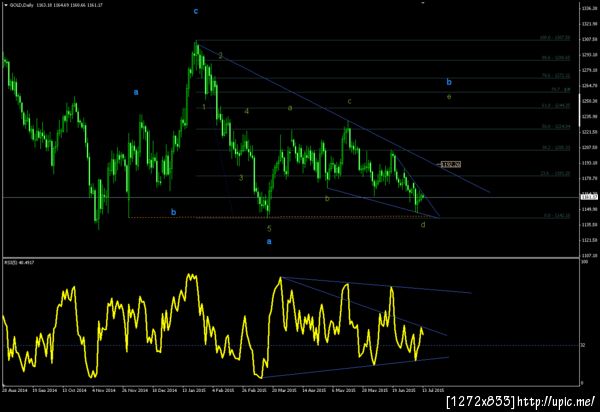The image size is (600, 412).
Task: Select the olive 'c' wave label
Action: (x=349, y=101)
